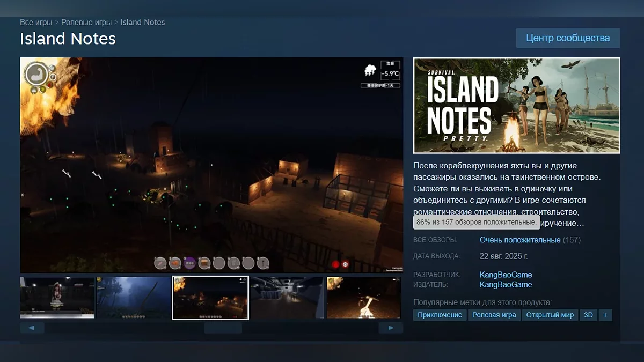Image resolution: width=644 pixels, height=362 pixels.
Task: Click the plus button to add tags
Action: point(605,315)
